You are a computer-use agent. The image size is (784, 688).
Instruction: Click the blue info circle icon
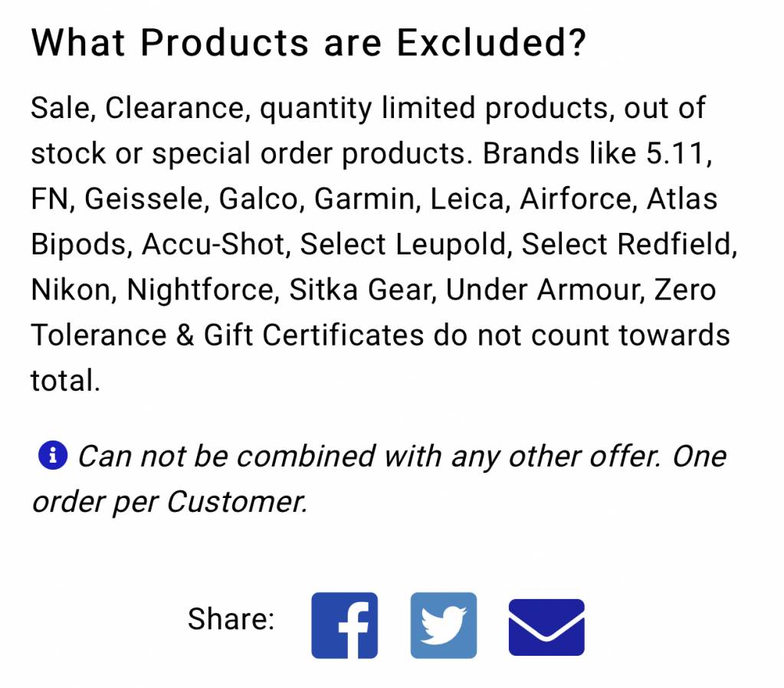tap(53, 456)
